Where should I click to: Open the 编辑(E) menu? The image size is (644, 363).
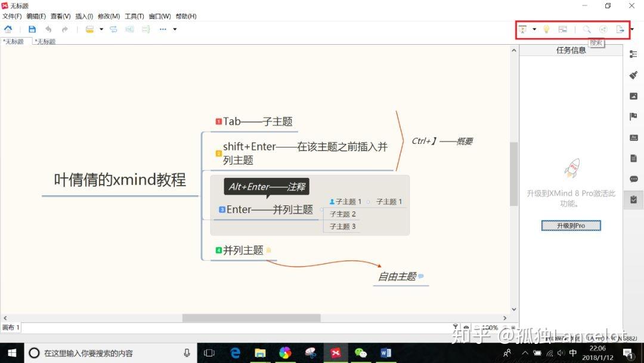click(36, 16)
